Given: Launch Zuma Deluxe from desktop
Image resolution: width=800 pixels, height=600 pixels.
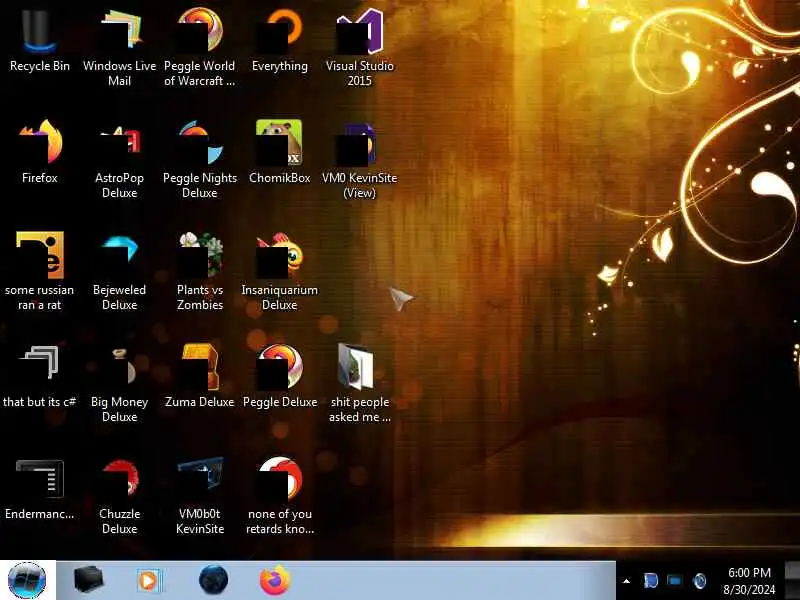Looking at the screenshot, I should (199, 377).
